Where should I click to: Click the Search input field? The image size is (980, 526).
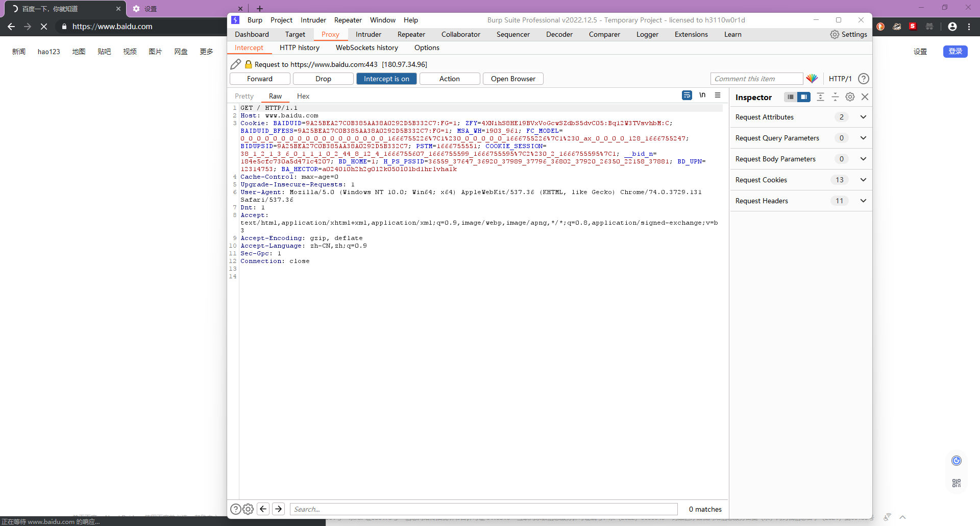coord(484,509)
